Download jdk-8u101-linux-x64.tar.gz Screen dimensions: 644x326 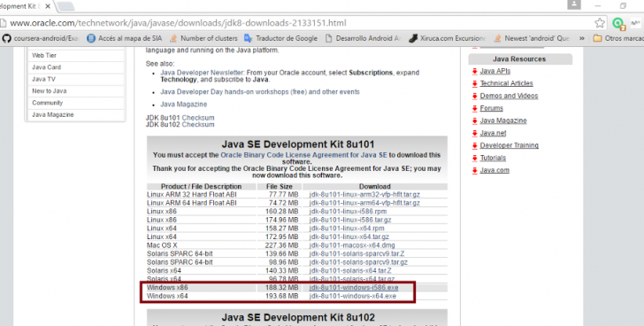(x=349, y=237)
